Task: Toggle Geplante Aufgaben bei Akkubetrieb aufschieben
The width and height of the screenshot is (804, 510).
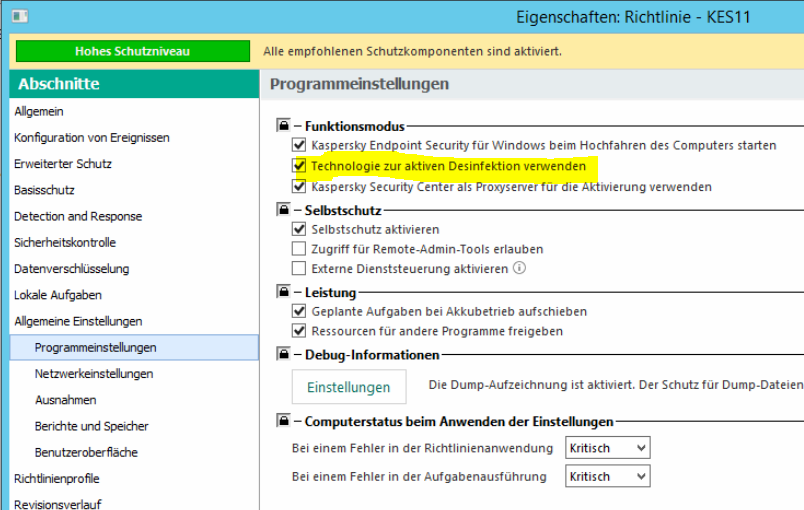Action: pos(299,311)
